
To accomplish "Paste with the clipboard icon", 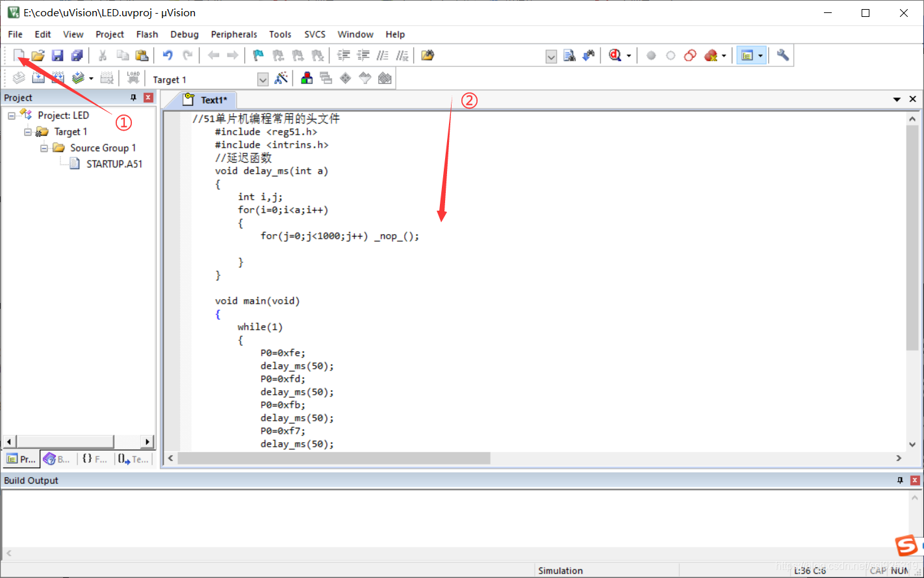I will [142, 55].
